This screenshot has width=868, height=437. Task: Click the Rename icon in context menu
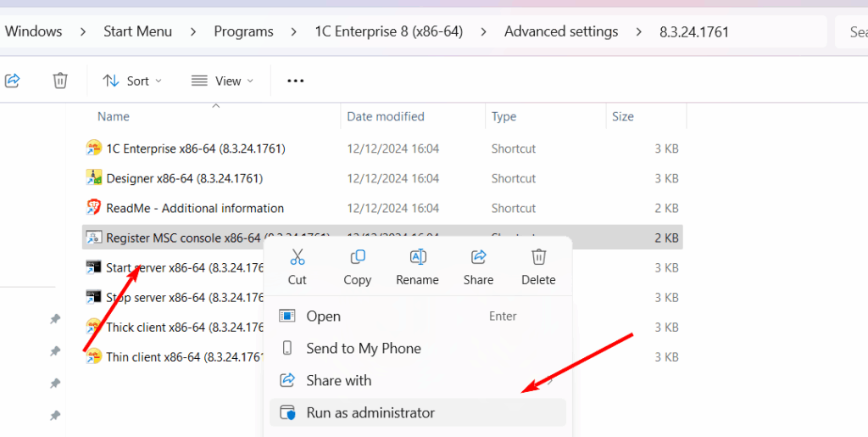coord(417,257)
